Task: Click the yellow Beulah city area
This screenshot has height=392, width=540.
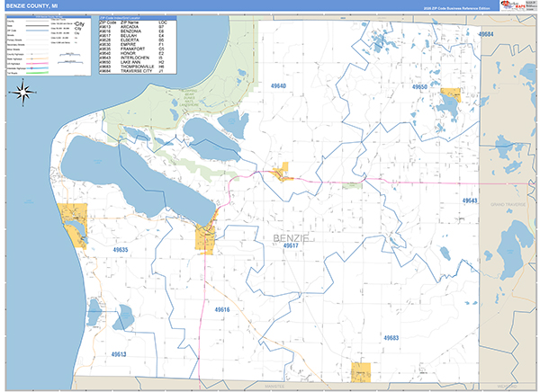Action: click(206, 238)
